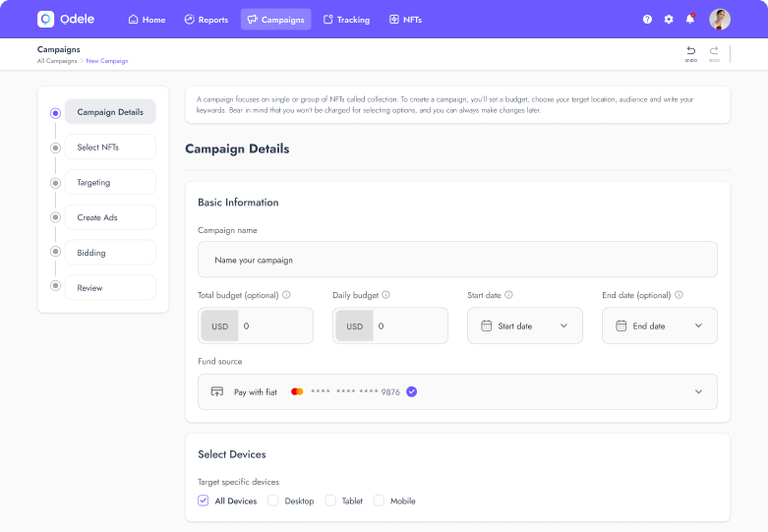Open settings gear icon in header
The height and width of the screenshot is (532, 768).
pyautogui.click(x=669, y=20)
